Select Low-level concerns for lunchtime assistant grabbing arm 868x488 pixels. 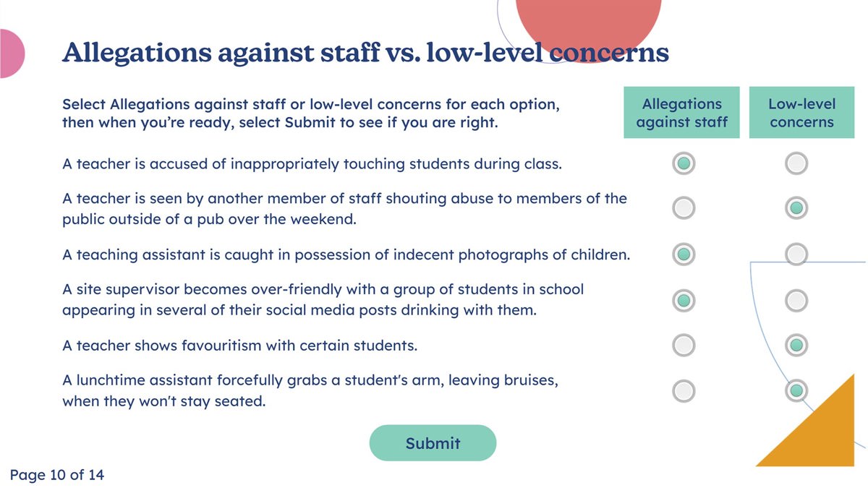coord(796,391)
